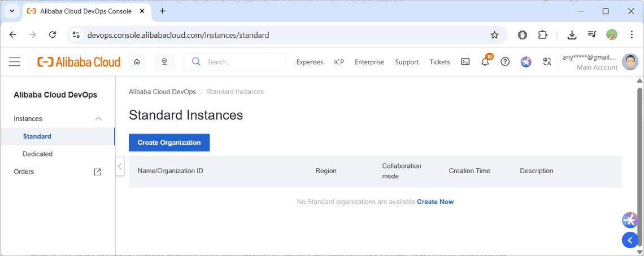Click the Alibaba Cloud logo
Viewport: 644px width, 256px height.
pyautogui.click(x=79, y=62)
